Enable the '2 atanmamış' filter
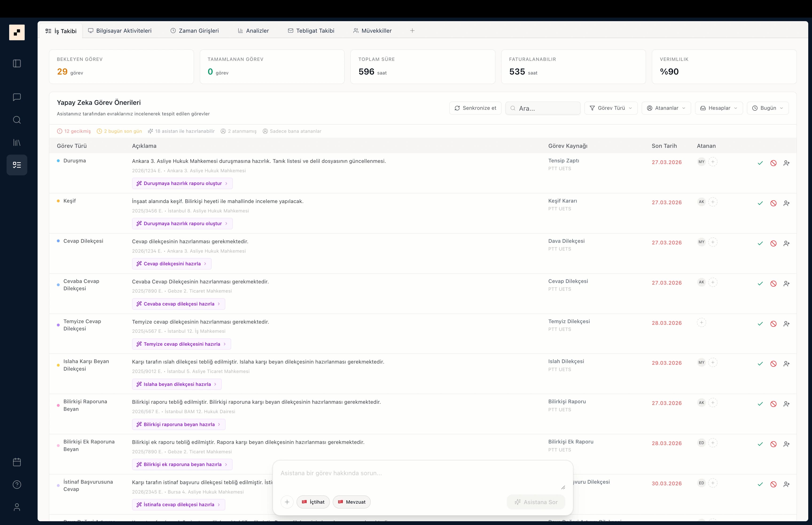812x525 pixels. [x=238, y=131]
